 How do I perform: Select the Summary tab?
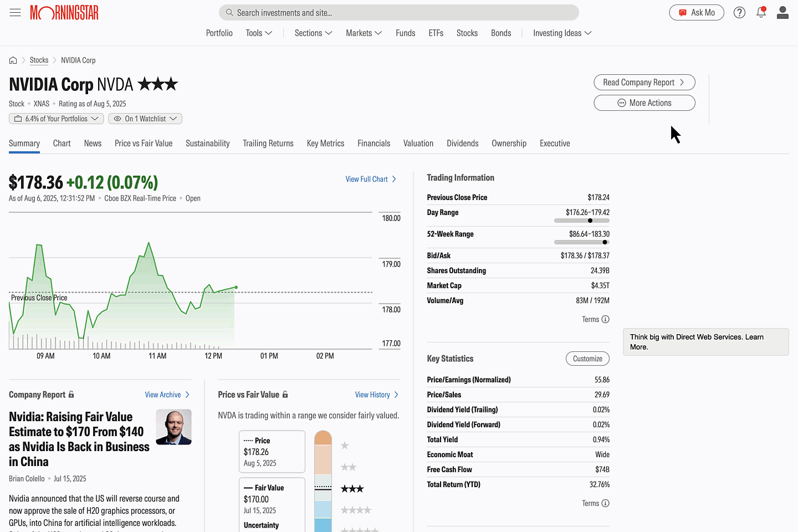(x=24, y=143)
